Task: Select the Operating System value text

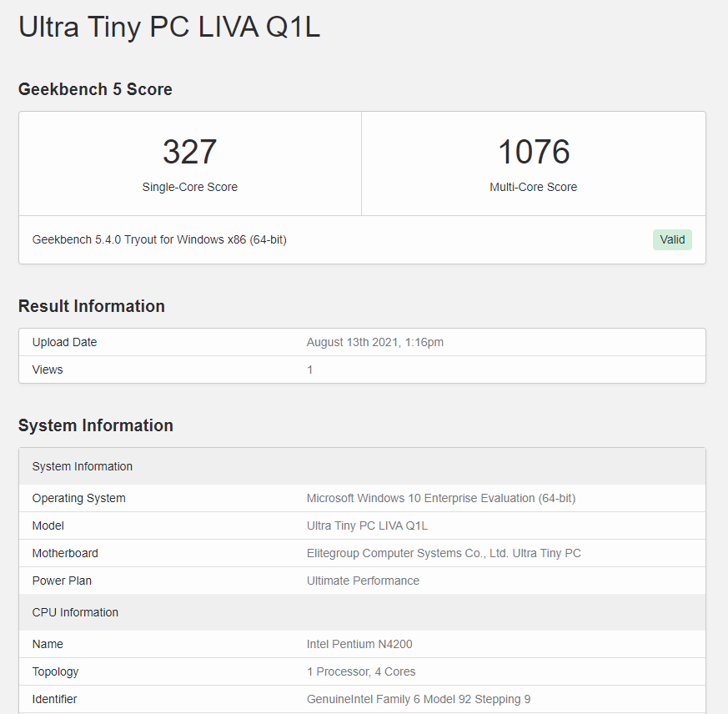Action: click(x=440, y=499)
